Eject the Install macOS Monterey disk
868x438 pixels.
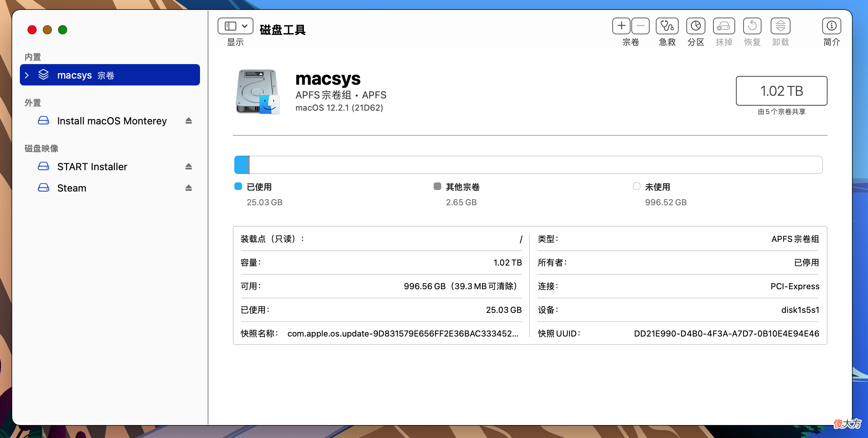tap(189, 121)
